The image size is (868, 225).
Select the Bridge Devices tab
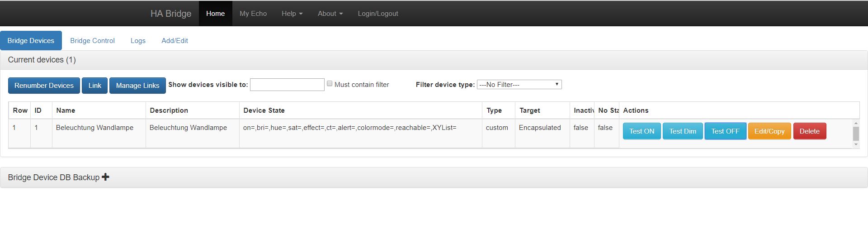31,41
